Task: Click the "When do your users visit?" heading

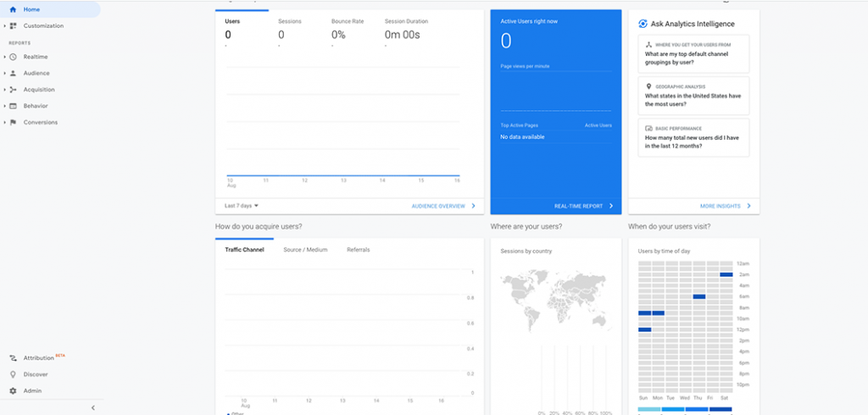Action: 670,226
